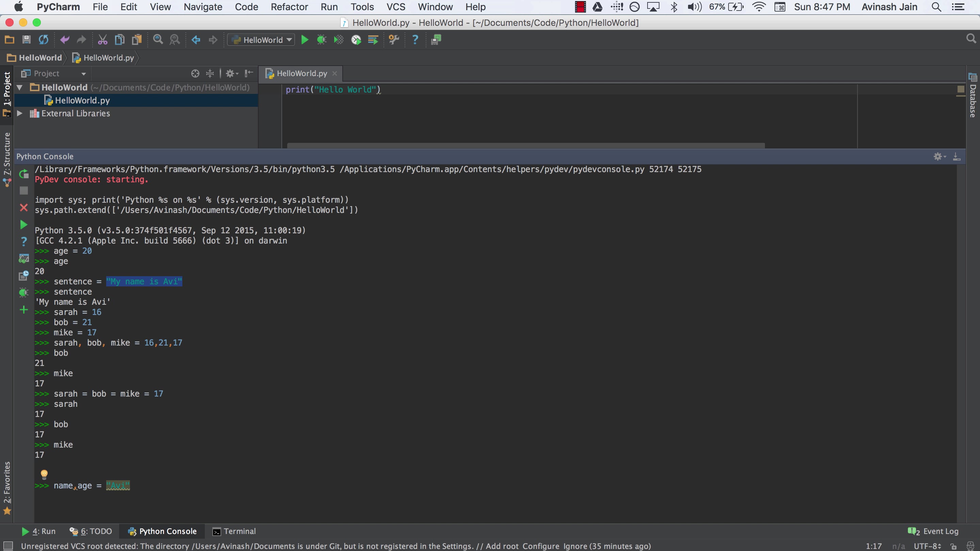Open the 4: Run tool tab
The image size is (980, 551).
coord(38,531)
